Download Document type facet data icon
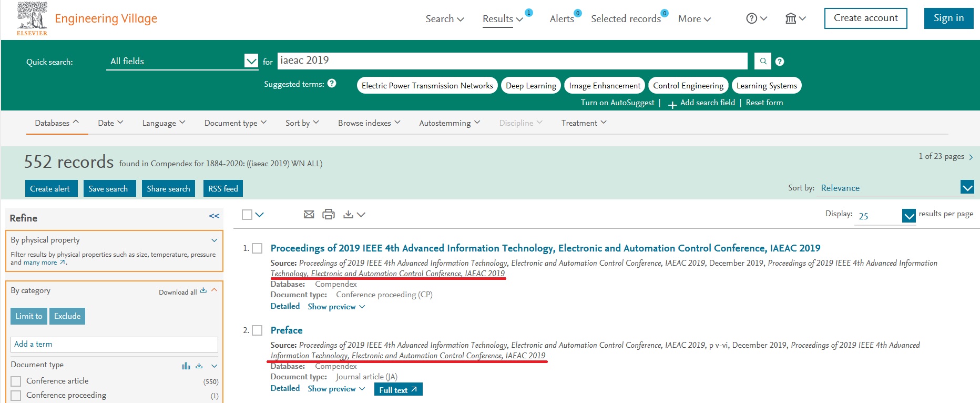 point(199,366)
